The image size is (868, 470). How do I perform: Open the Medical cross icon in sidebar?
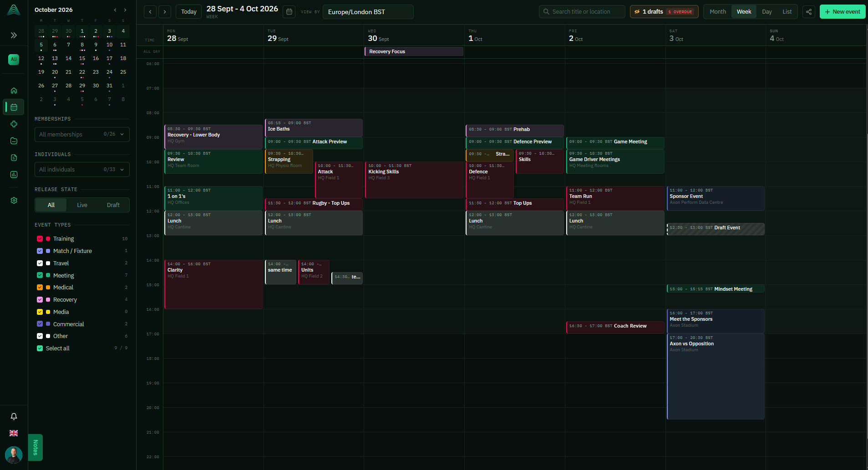(14, 124)
